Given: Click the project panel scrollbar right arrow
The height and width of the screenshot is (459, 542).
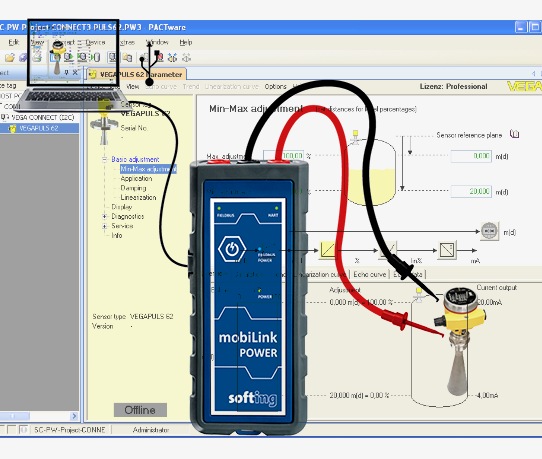Looking at the screenshot, I should [74, 415].
